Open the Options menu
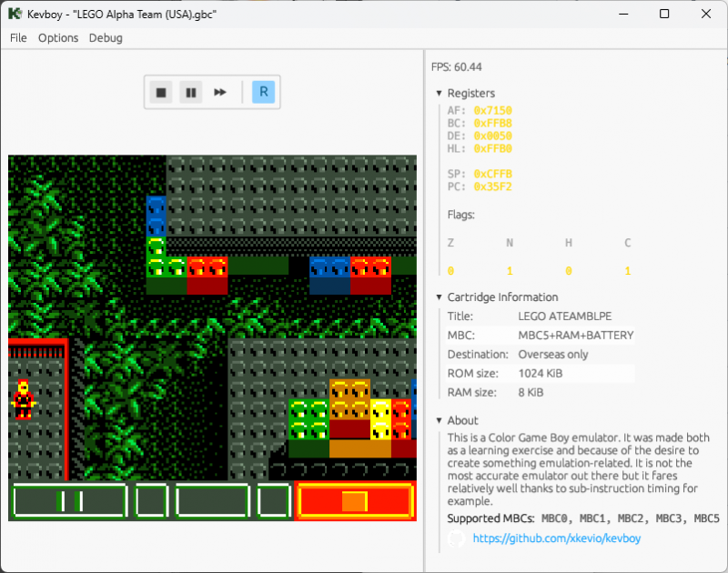 pos(58,38)
